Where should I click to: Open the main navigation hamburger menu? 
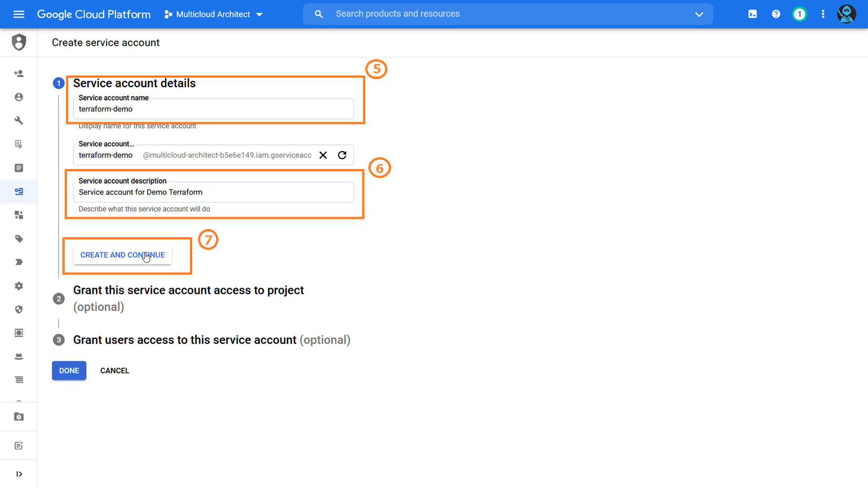click(19, 14)
